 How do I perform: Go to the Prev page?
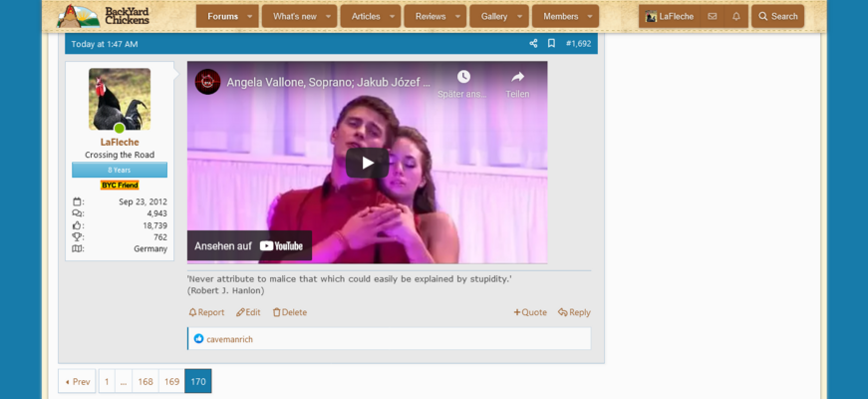pyautogui.click(x=77, y=381)
